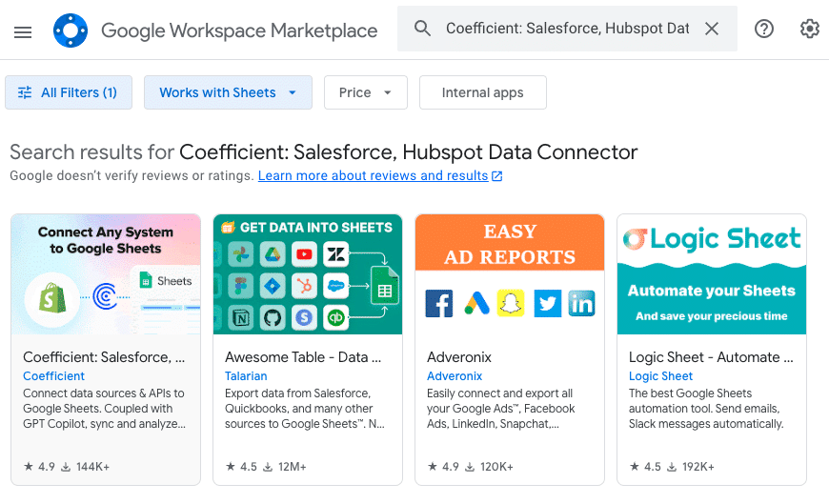The image size is (829, 504).
Task: Click the external link icon after Learn more
Action: tap(497, 176)
